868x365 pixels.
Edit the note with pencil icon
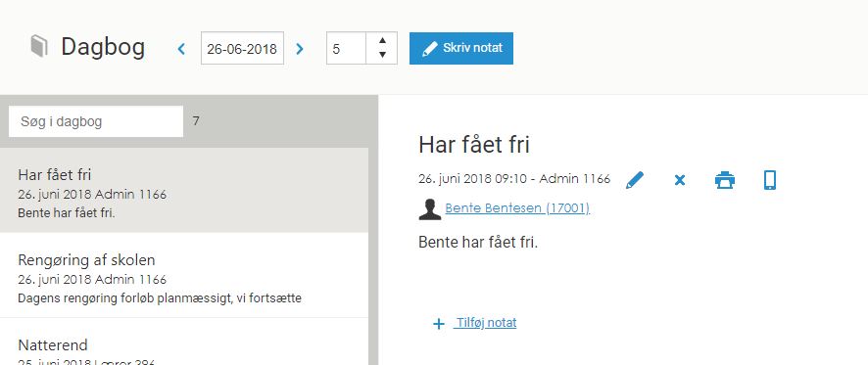[x=635, y=180]
